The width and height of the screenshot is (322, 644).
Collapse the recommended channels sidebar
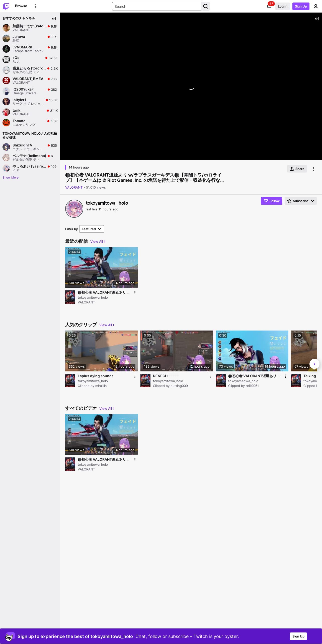coord(54,19)
